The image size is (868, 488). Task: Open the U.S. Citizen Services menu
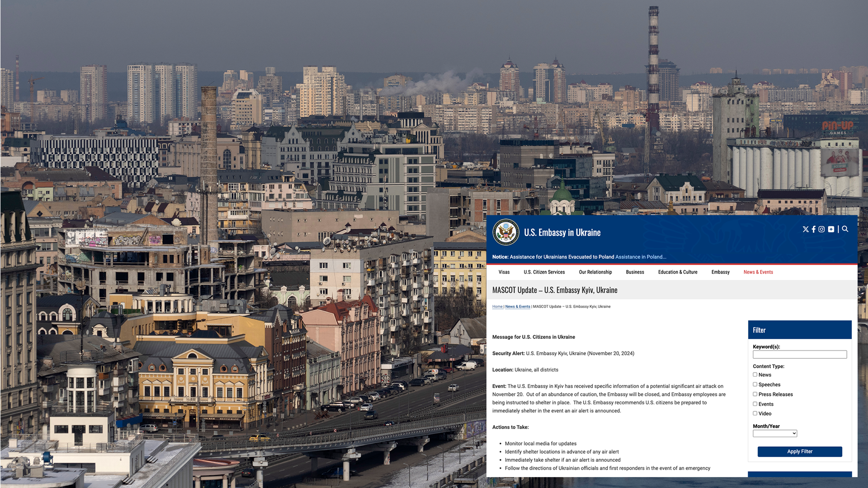(544, 272)
